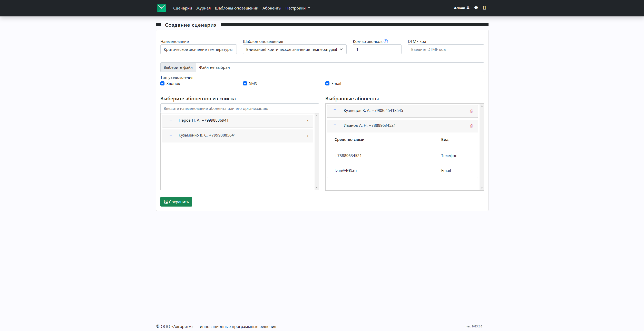Click the help icon beside Кол-во звонков
This screenshot has width=644, height=331.
click(x=386, y=41)
